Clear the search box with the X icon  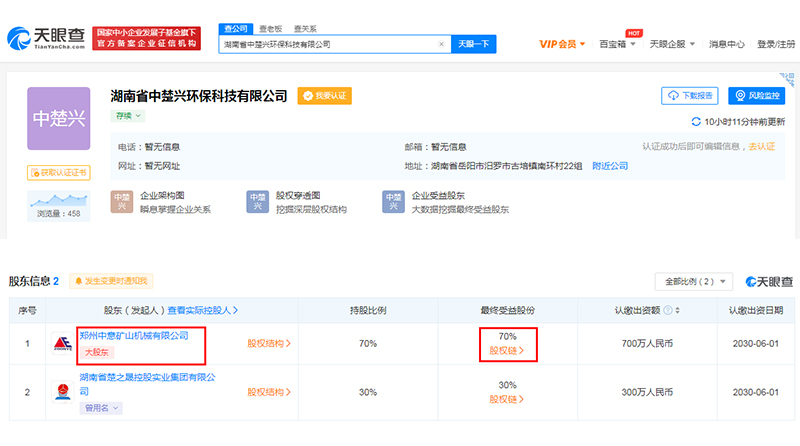441,44
